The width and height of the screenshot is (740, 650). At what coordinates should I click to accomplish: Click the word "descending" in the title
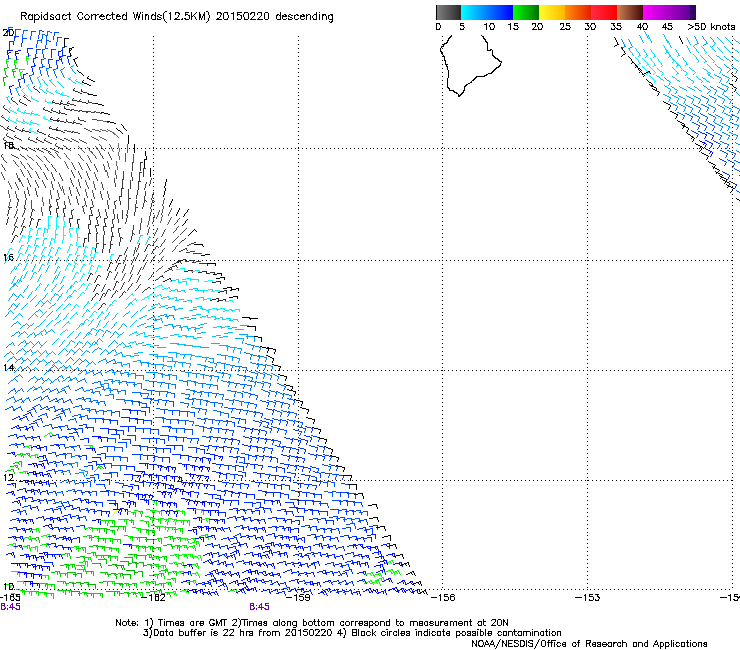click(304, 17)
